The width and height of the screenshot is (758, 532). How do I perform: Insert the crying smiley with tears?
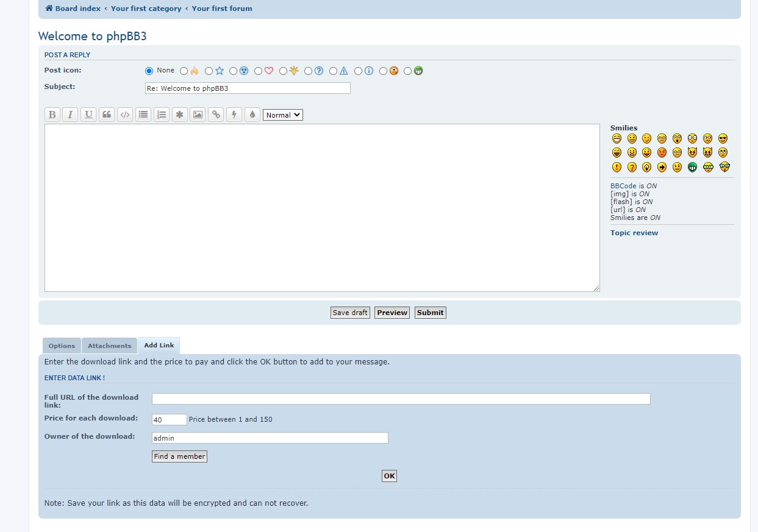(x=677, y=152)
